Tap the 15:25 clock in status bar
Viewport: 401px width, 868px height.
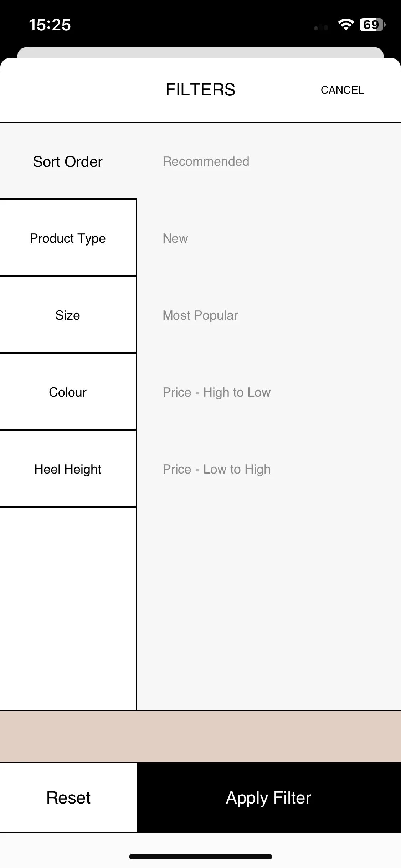pyautogui.click(x=50, y=25)
